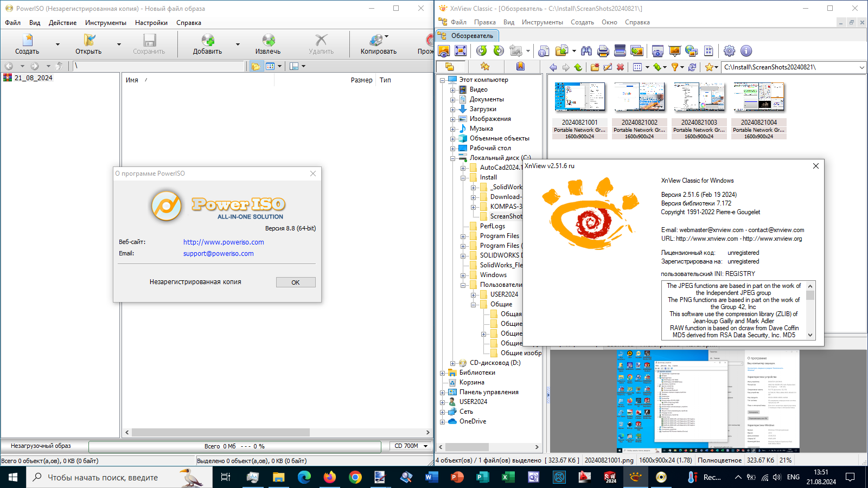
Task: Select thumbnail 20240821003 in XnView
Action: coord(699,111)
